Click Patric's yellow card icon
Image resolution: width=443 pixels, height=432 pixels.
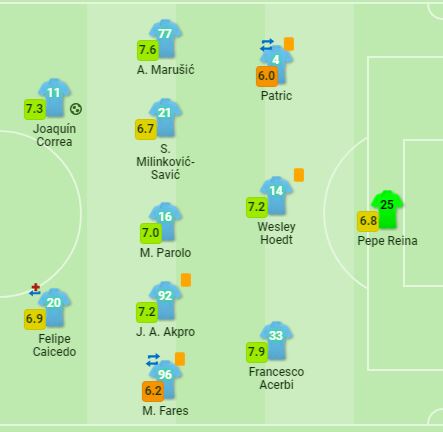click(289, 44)
